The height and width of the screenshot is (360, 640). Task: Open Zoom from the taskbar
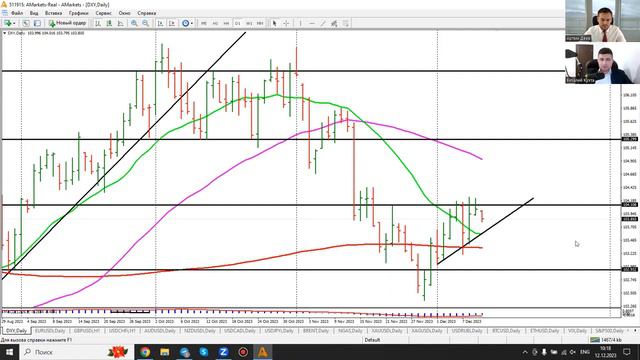[223, 351]
